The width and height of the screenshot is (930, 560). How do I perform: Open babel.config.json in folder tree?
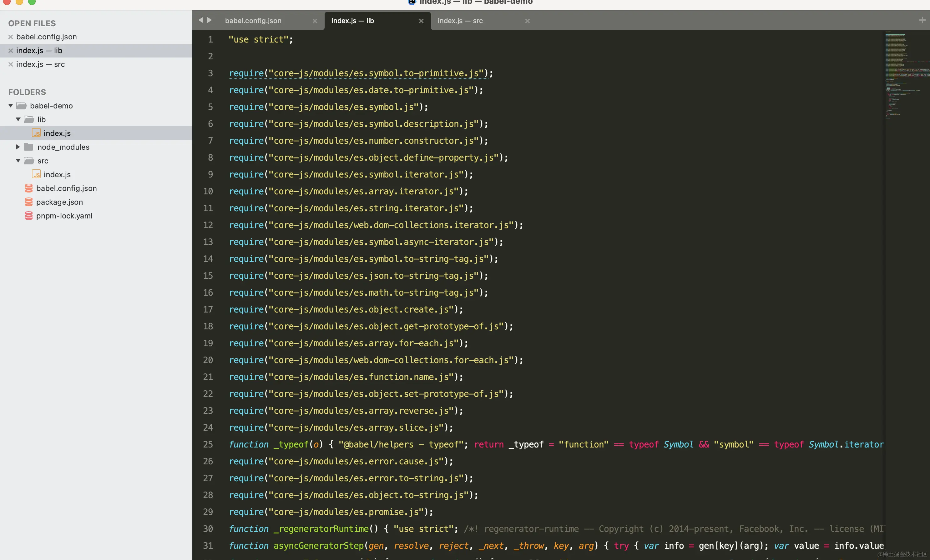point(66,188)
